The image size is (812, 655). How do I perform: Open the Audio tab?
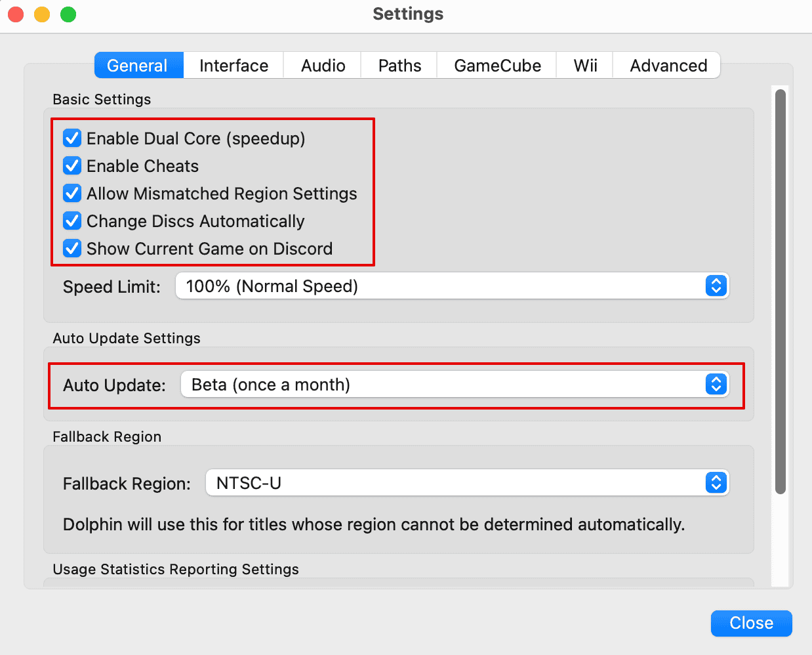[323, 66]
